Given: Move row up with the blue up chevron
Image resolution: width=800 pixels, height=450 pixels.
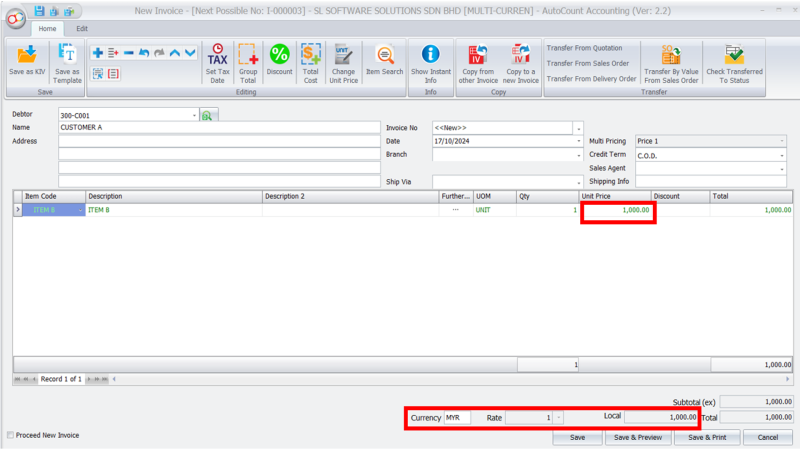Looking at the screenshot, I should click(x=174, y=53).
